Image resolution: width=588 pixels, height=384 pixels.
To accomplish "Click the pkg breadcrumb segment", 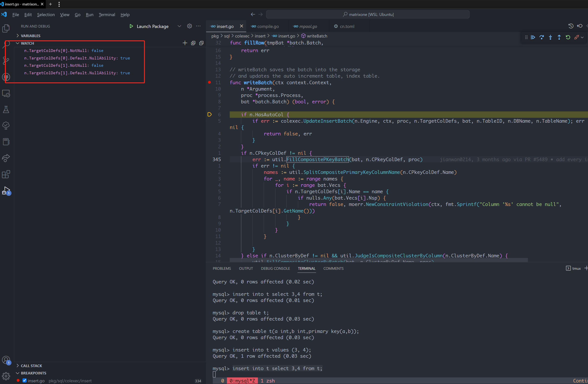I will tap(215, 36).
